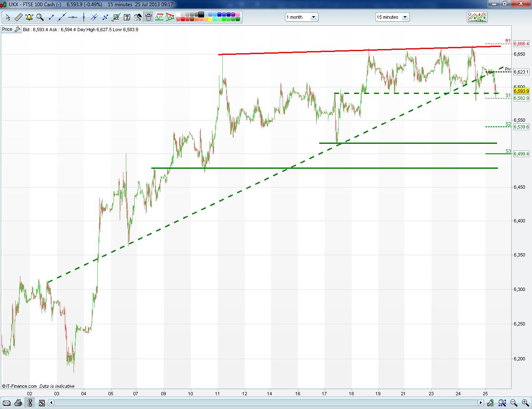Open the 1 month period dropdown
Screen dimensions: 532x409
click(x=301, y=17)
